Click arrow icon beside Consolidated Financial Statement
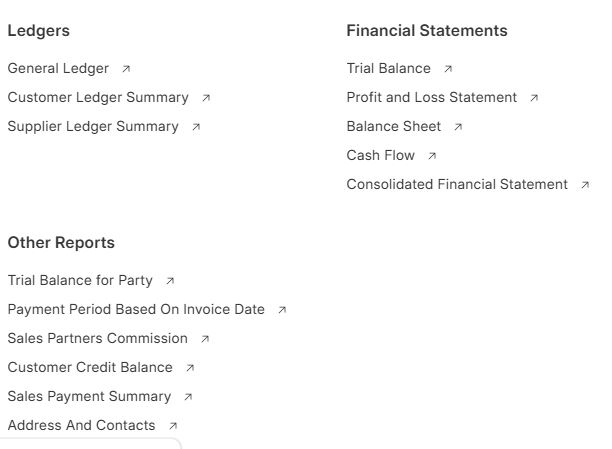The image size is (612, 449). click(x=585, y=185)
